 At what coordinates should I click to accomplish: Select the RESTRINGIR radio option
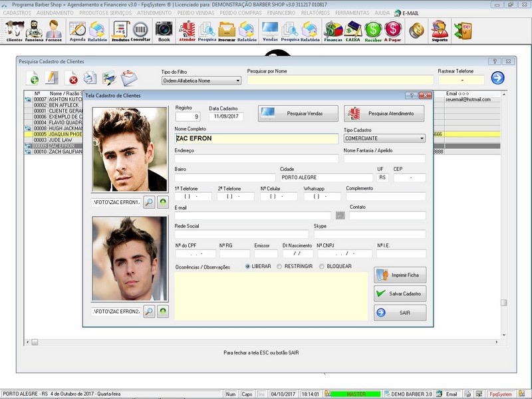click(279, 267)
